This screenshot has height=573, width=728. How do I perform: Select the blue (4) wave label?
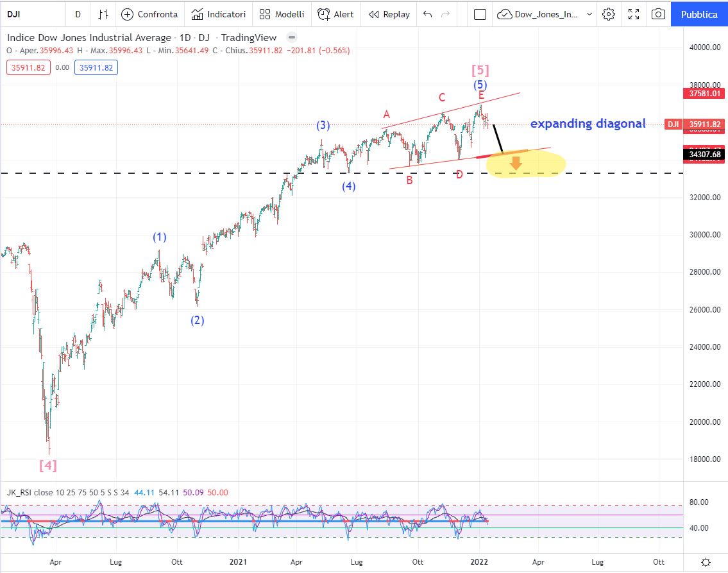point(349,186)
